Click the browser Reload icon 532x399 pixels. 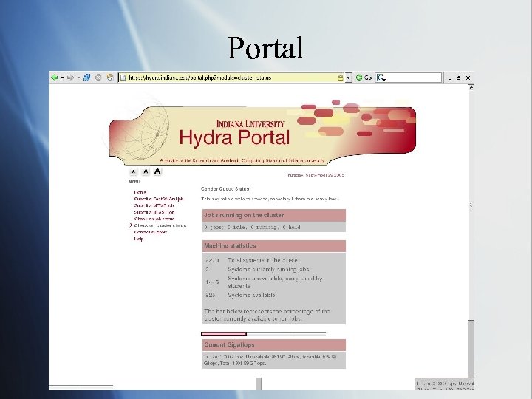coord(87,78)
